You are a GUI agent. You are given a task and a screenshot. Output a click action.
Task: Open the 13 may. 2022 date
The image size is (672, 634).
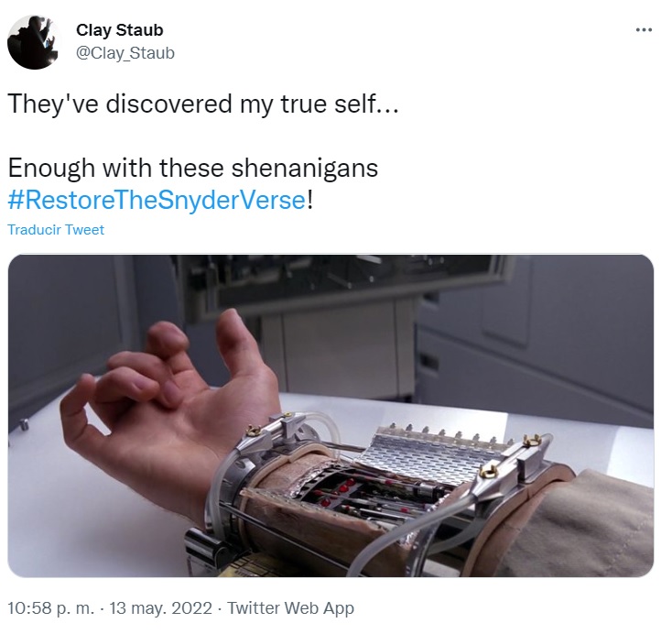[161, 607]
